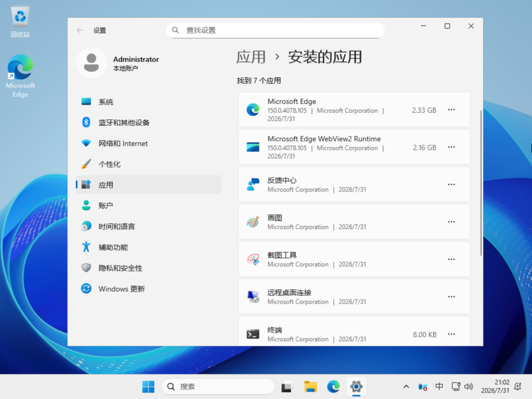The width and height of the screenshot is (532, 399).
Task: Select the 系统 monitor icon
Action: click(86, 101)
